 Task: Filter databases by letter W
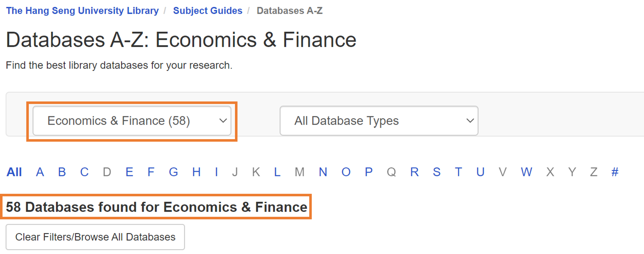(526, 172)
